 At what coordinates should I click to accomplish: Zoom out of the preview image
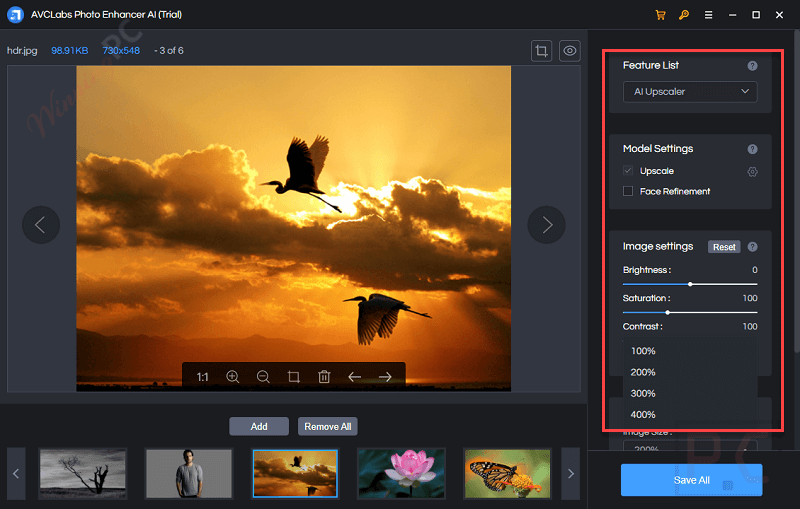coord(263,376)
